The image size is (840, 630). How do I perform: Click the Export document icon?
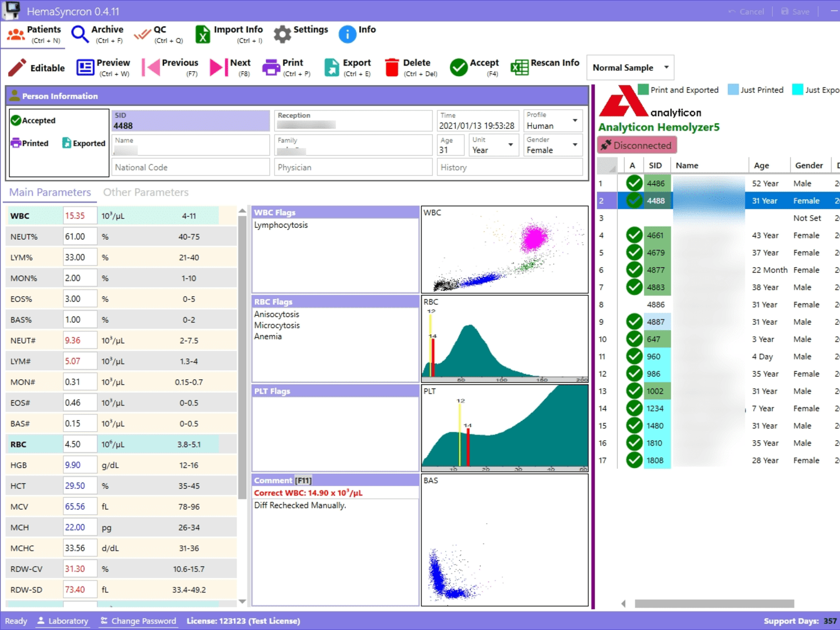332,68
